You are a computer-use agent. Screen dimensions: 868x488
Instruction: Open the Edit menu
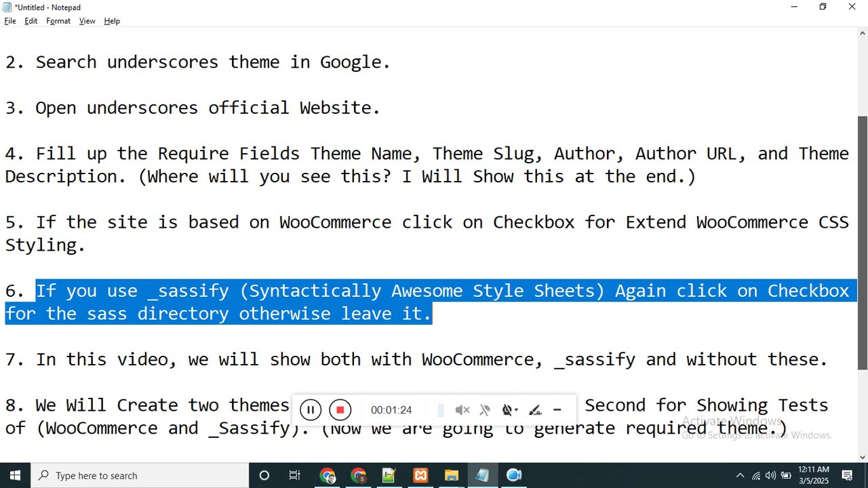(31, 21)
